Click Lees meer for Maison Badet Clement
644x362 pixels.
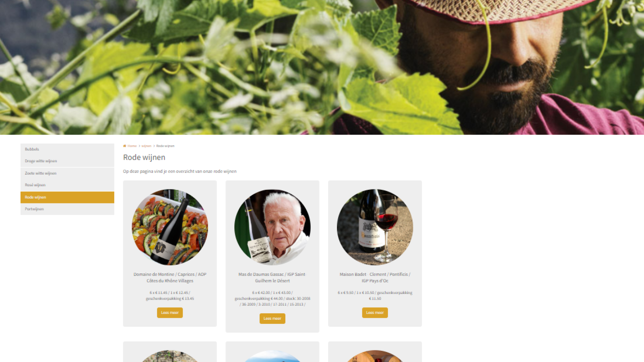click(375, 313)
